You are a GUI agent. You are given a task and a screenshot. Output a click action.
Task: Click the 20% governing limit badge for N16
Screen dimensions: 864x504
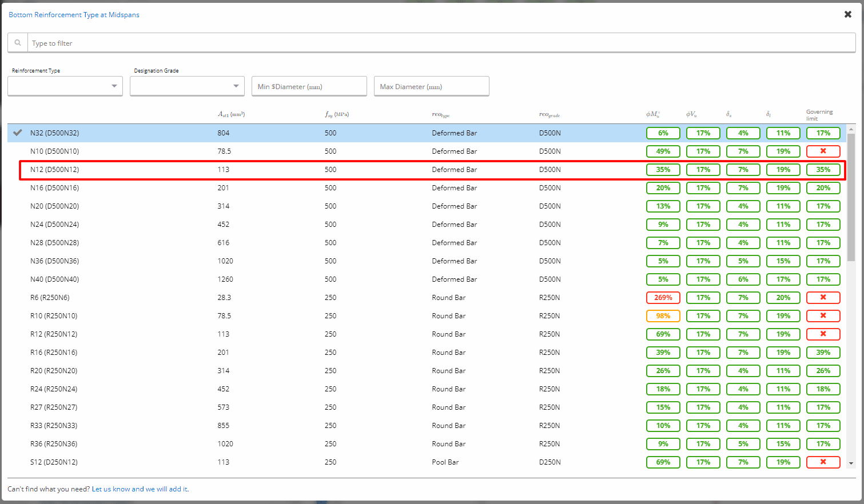(823, 188)
